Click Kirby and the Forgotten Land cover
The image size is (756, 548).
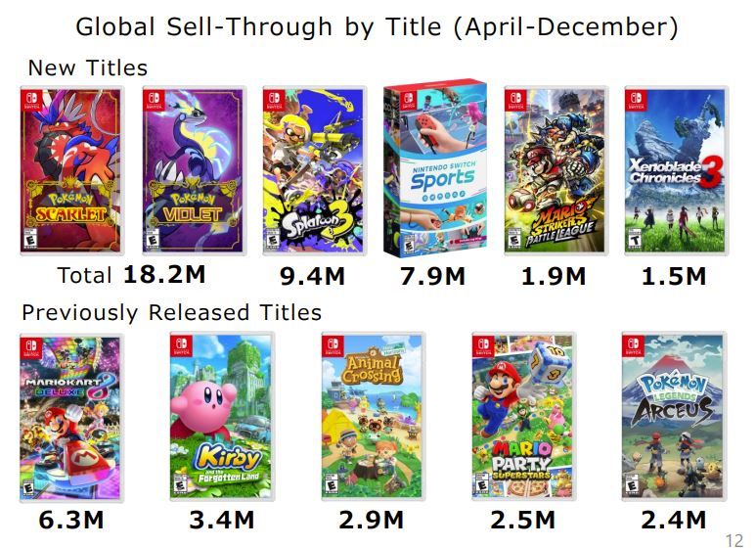click(222, 417)
